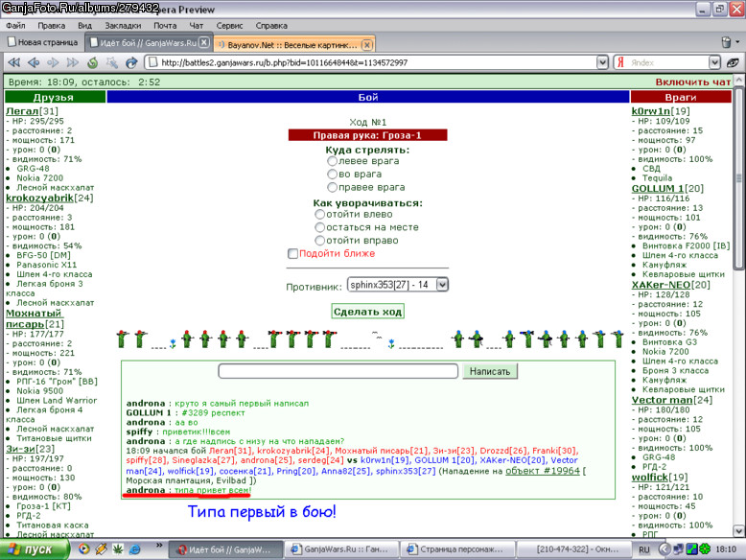Switch to the 'Новая страница' tab
The width and height of the screenshot is (746, 560).
coord(44,42)
